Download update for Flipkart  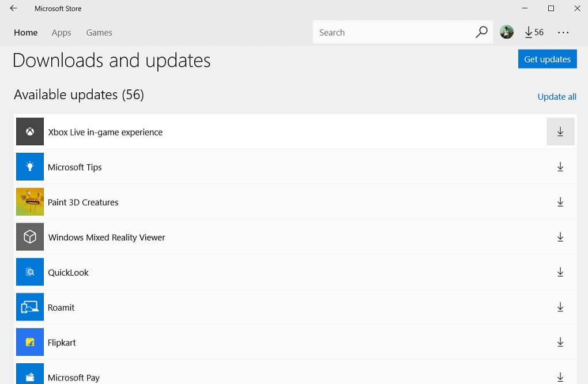click(561, 342)
